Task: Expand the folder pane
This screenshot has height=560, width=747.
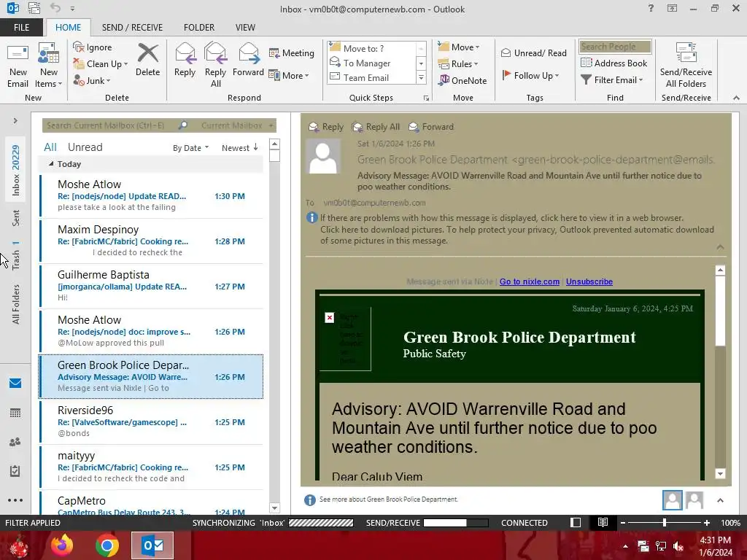Action: click(15, 120)
